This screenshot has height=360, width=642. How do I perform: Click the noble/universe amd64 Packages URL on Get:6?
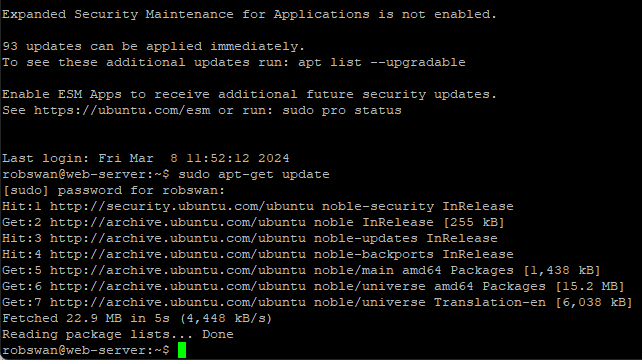[x=178, y=286]
